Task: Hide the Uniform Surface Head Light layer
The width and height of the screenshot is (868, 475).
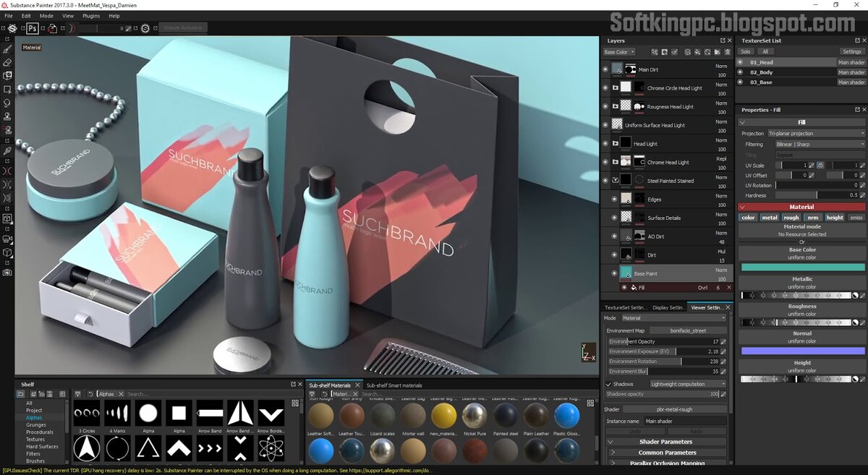Action: click(x=606, y=124)
